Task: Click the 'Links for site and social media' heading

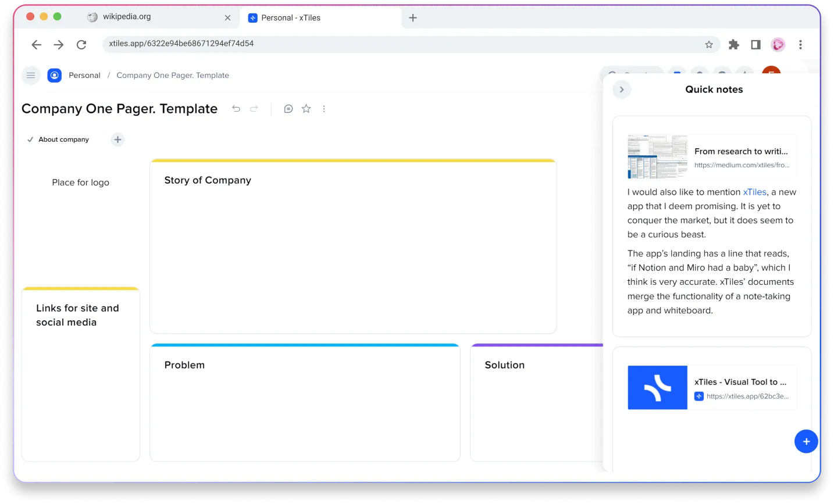Action: (x=77, y=316)
